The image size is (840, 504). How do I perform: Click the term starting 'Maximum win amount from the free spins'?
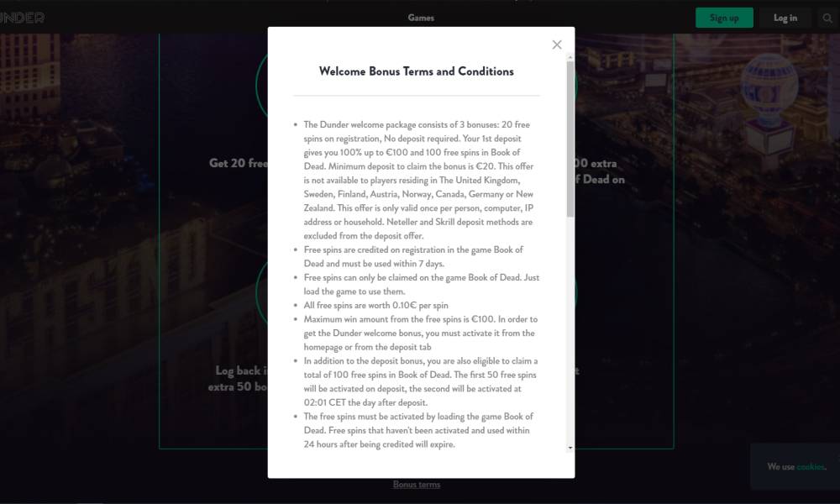pyautogui.click(x=421, y=333)
